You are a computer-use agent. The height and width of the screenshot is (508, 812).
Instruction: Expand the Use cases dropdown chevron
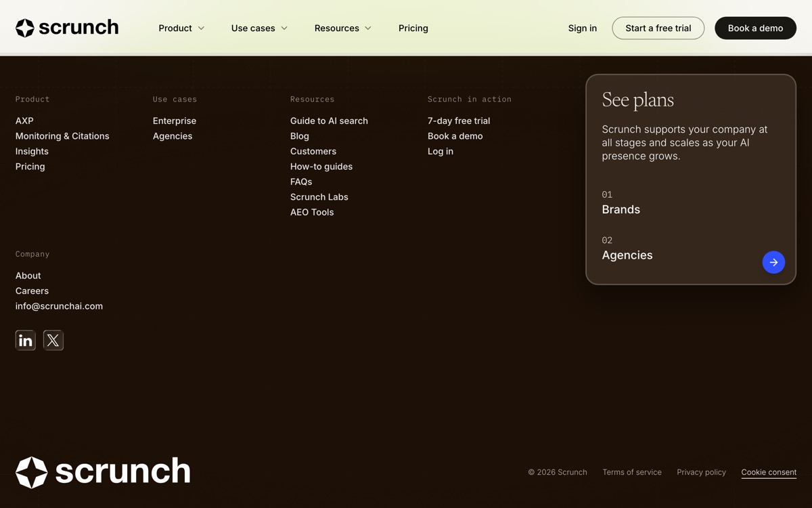tap(284, 28)
